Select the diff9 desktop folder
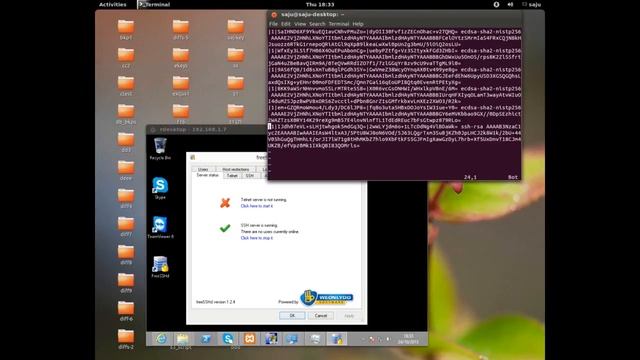The image size is (640, 360). pyautogui.click(x=126, y=283)
